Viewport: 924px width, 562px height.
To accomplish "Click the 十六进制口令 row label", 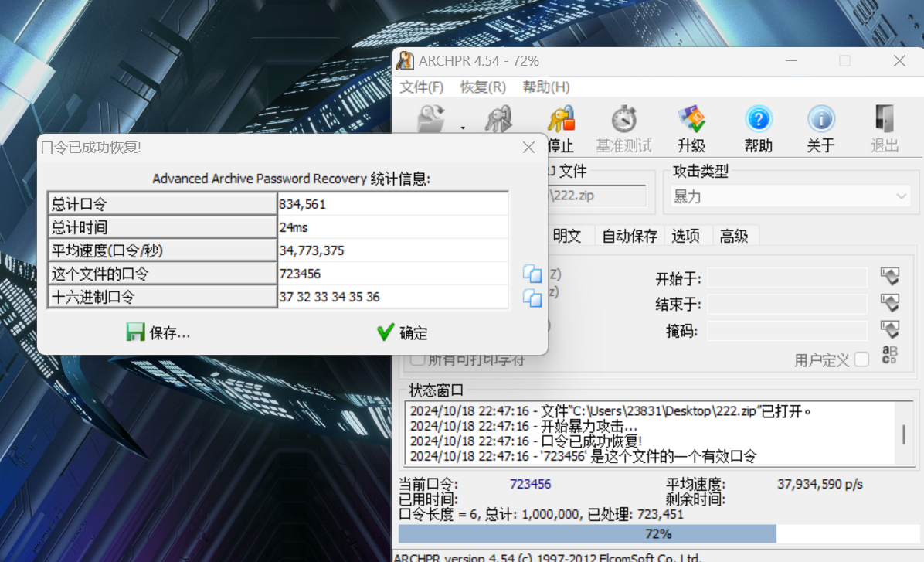I will [x=163, y=297].
